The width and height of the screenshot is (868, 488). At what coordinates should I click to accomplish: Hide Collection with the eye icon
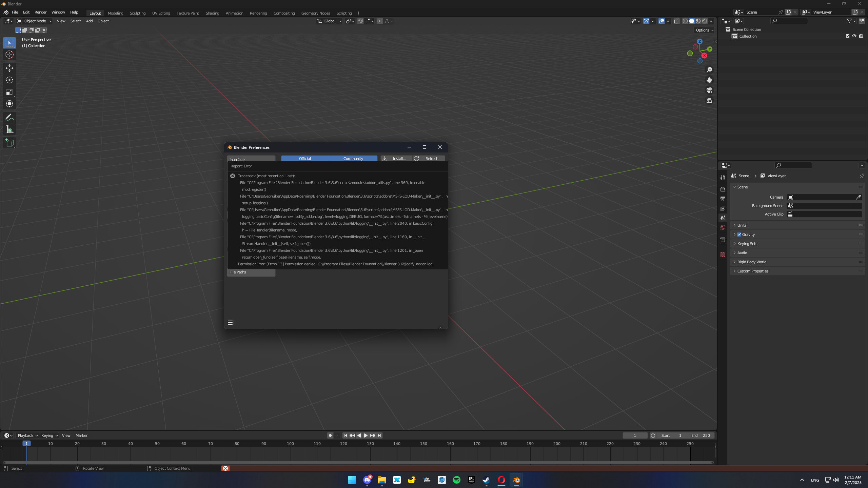point(854,36)
